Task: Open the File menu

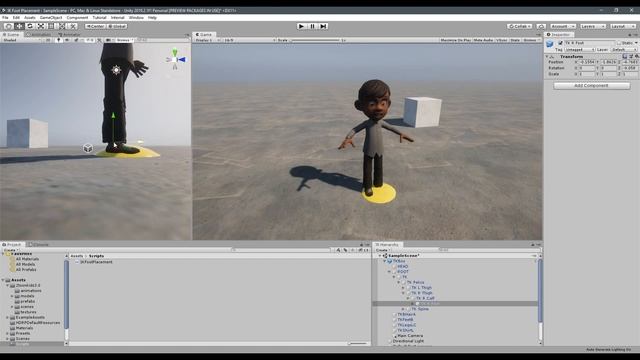Action: [5, 18]
